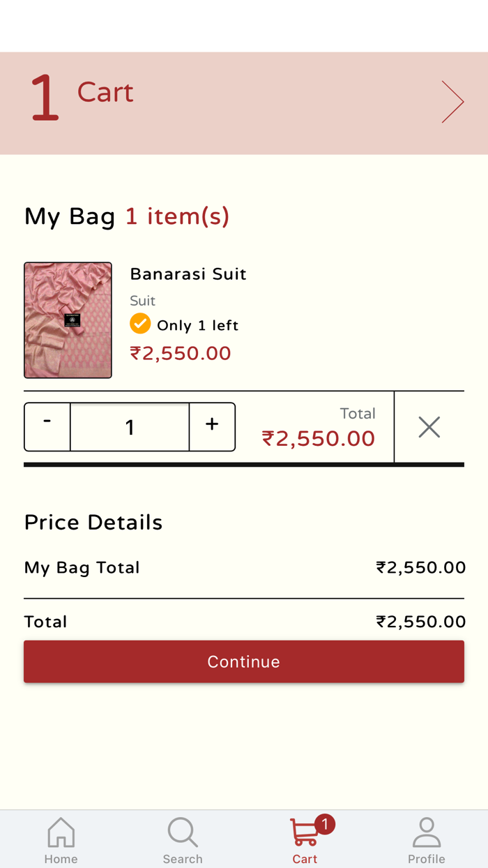This screenshot has height=868, width=488.
Task: Expand cart step with right chevron
Action: coord(452,102)
